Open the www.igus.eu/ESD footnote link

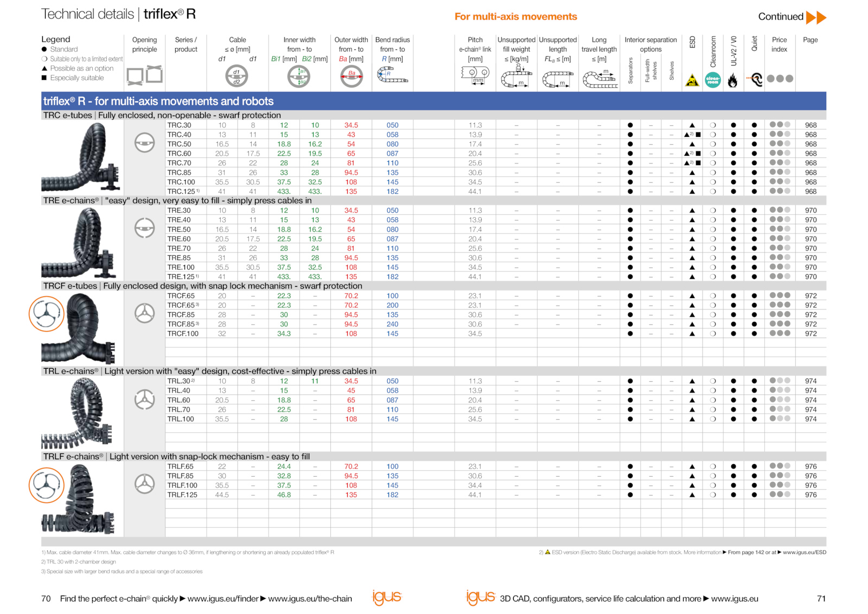click(805, 553)
